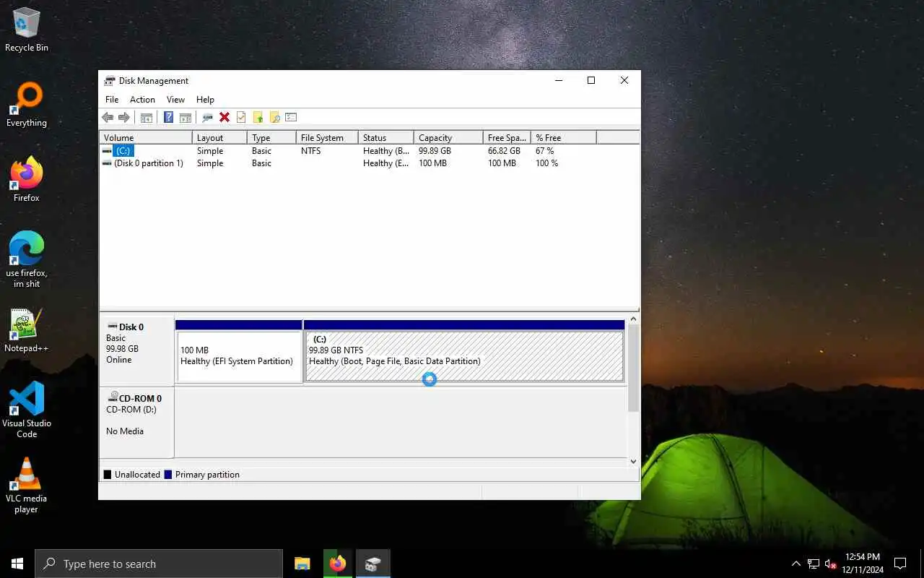This screenshot has height=578, width=924.
Task: Maximize the Disk Management window
Action: 591,80
